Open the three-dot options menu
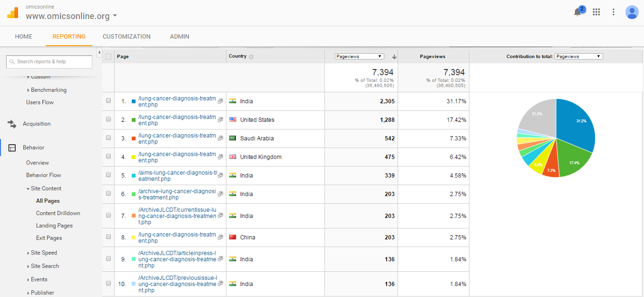 coord(614,12)
